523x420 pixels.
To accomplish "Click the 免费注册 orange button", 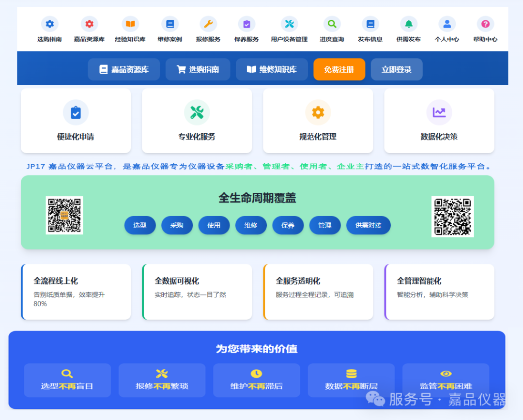I will point(339,69).
